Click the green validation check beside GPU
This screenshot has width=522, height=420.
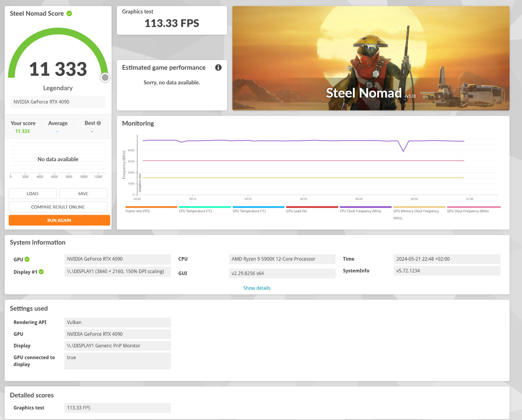click(27, 259)
